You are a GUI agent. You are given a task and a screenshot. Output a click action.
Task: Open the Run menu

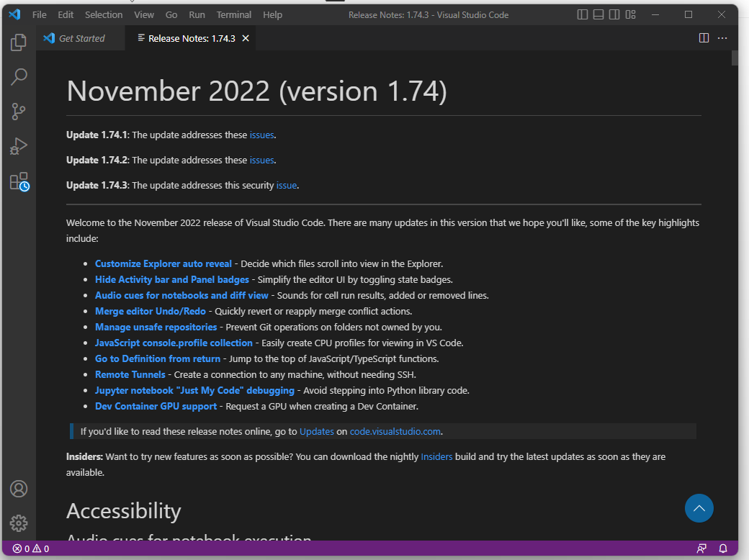[197, 15]
